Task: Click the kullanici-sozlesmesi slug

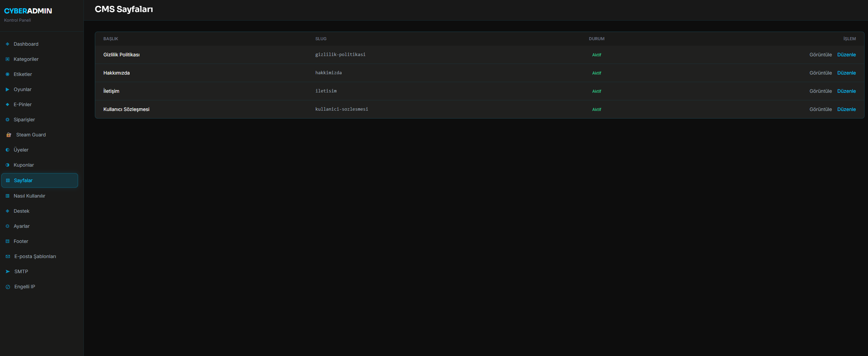Action: click(342, 109)
